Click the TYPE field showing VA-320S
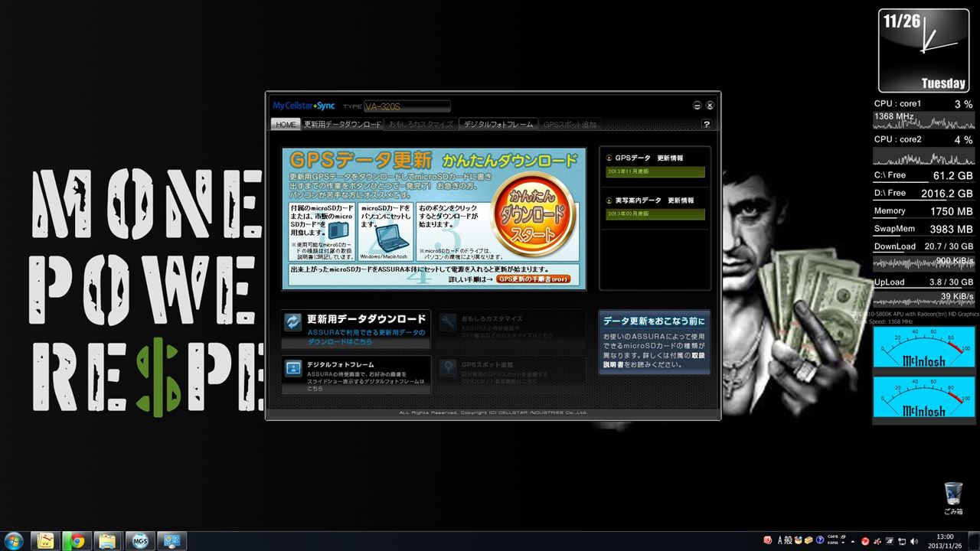The image size is (980, 551). pos(407,106)
